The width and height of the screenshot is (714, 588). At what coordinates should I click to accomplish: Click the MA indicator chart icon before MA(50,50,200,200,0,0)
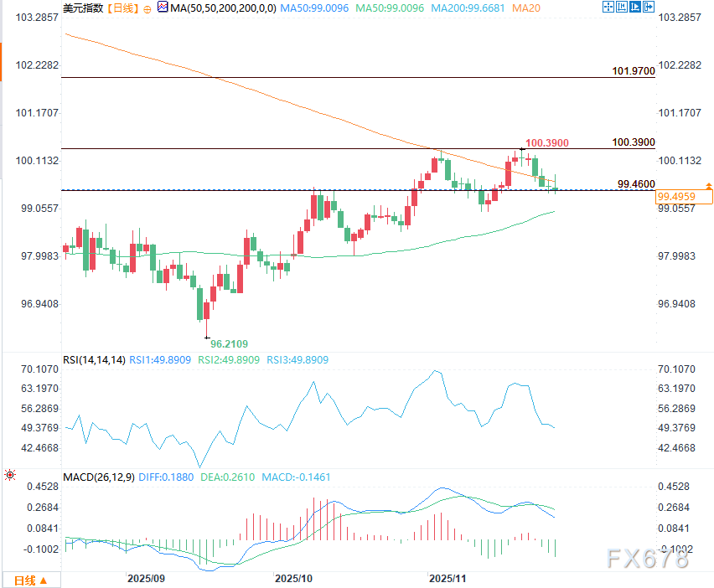(x=162, y=8)
